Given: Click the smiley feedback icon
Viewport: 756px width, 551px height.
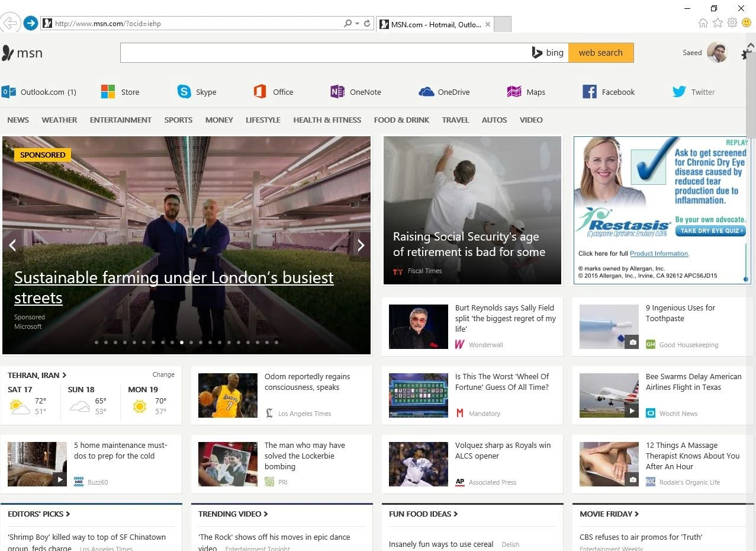Looking at the screenshot, I should click(747, 23).
